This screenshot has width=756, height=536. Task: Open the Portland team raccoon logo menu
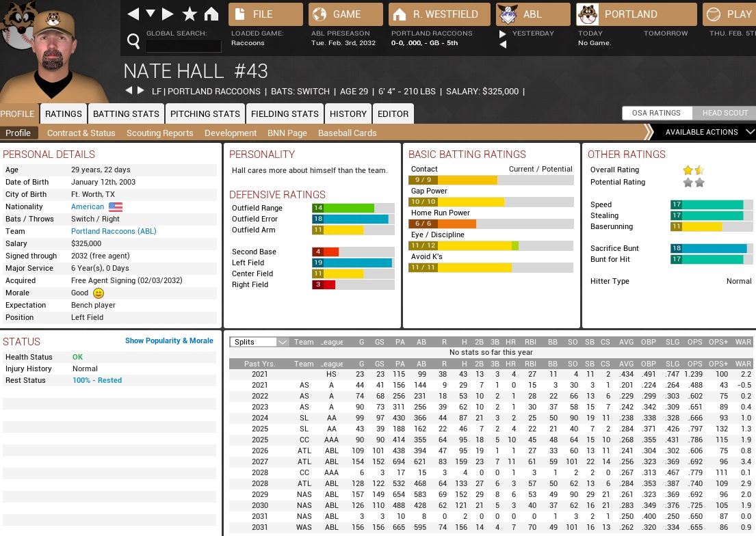coord(588,14)
